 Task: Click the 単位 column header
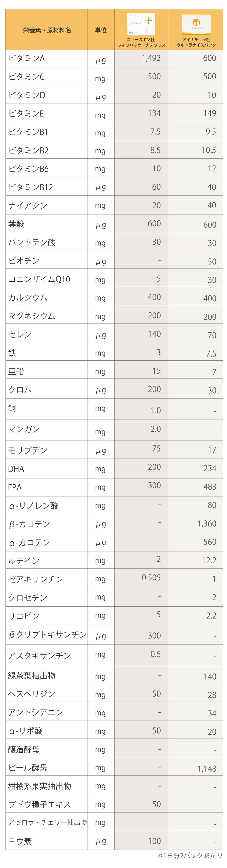pyautogui.click(x=101, y=30)
